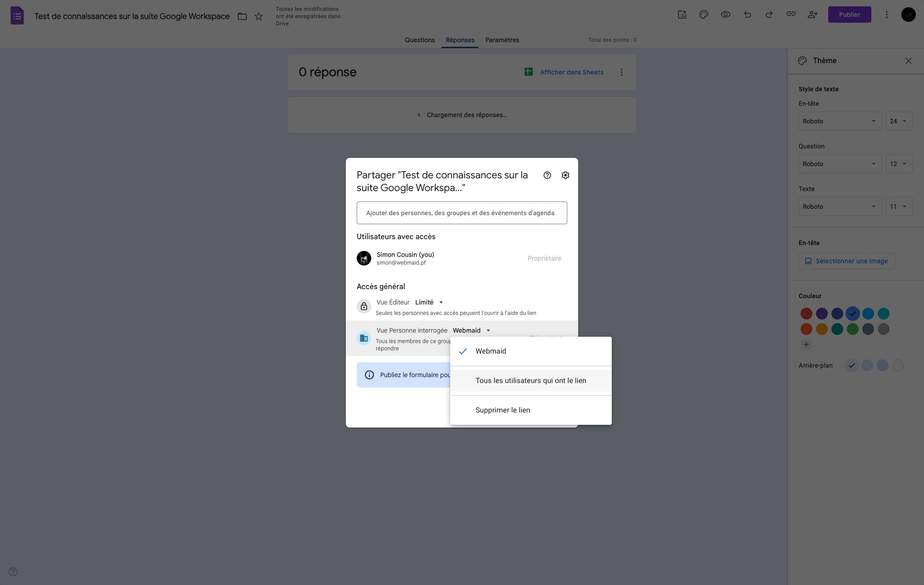The height and width of the screenshot is (585, 924).
Task: Click the organization building icon
Action: 364,338
